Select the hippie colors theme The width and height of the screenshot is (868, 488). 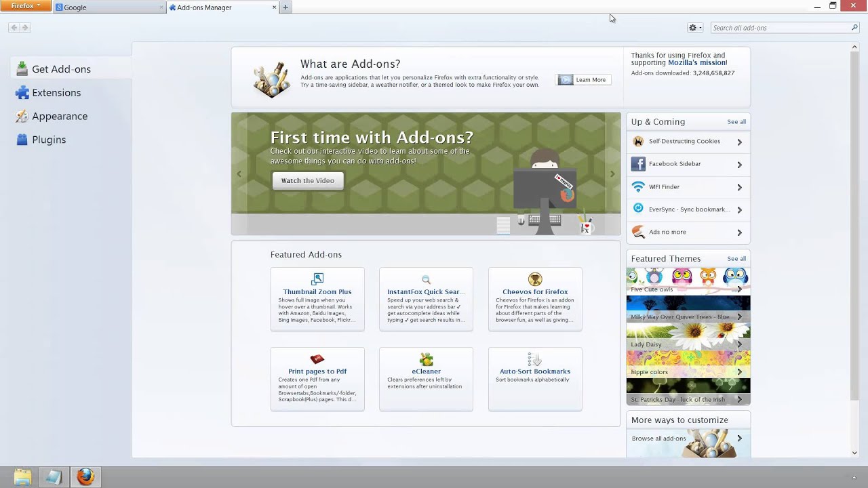coord(688,364)
